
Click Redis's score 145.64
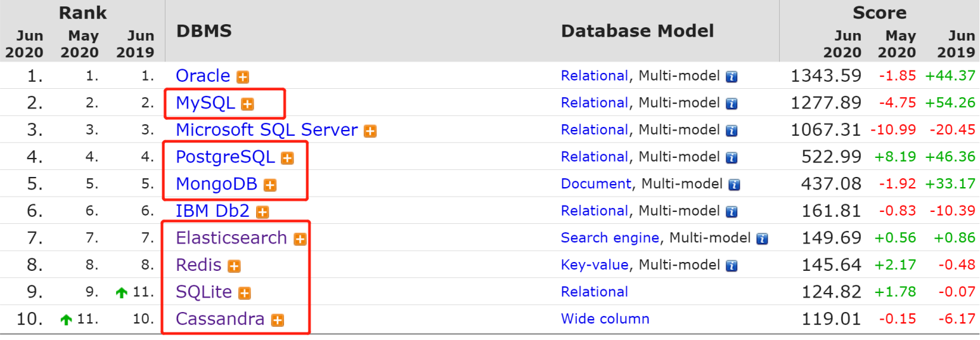[x=832, y=265]
